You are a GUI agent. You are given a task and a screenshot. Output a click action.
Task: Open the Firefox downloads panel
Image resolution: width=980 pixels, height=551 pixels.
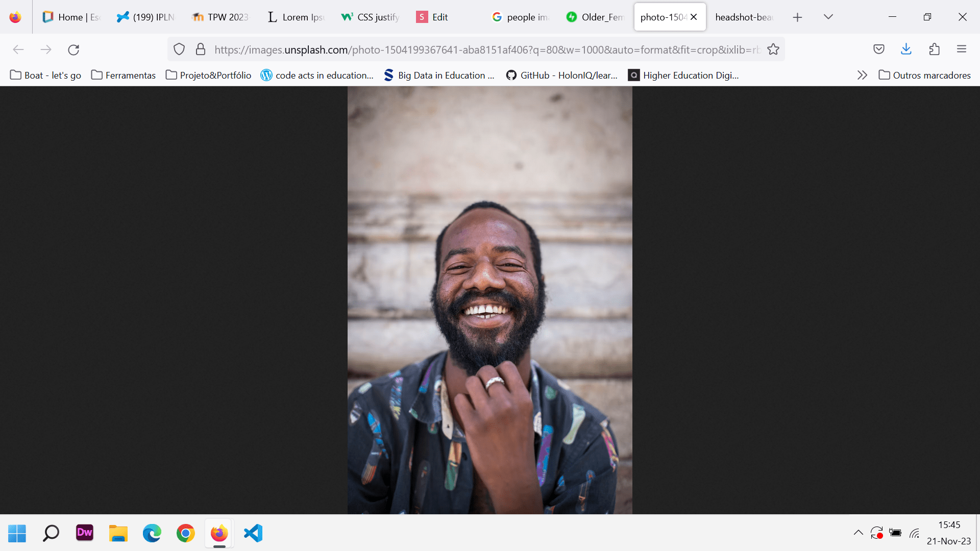click(x=906, y=49)
